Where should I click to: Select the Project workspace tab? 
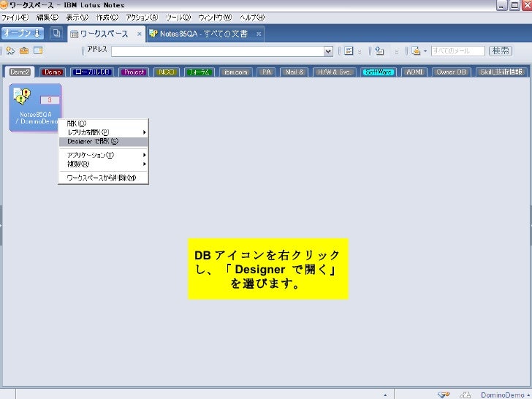(134, 72)
